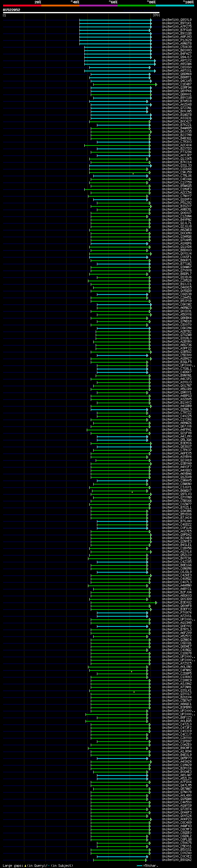Open hit UniRef100_Q9SYL9
This screenshot has height=868, width=197.
(x=177, y=20)
